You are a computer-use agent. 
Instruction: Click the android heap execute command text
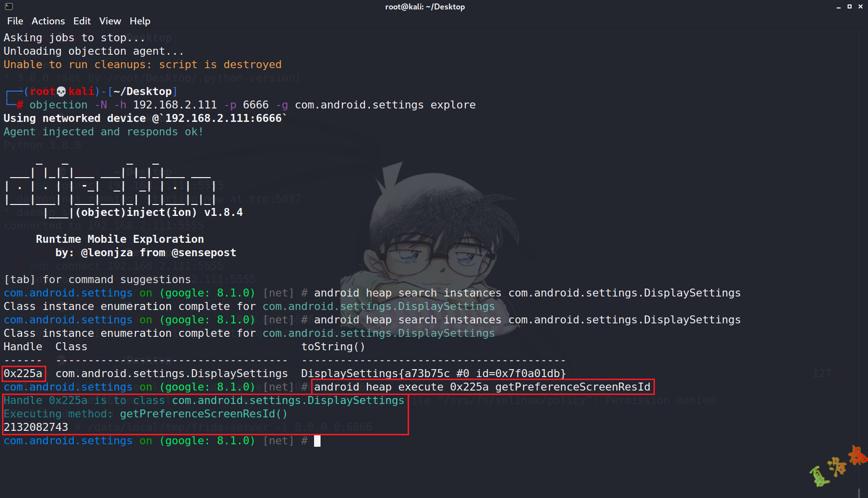click(482, 387)
